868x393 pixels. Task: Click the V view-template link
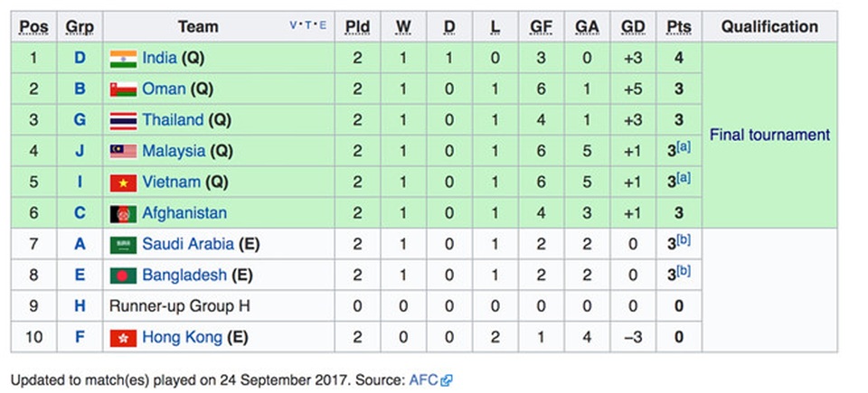(x=293, y=25)
